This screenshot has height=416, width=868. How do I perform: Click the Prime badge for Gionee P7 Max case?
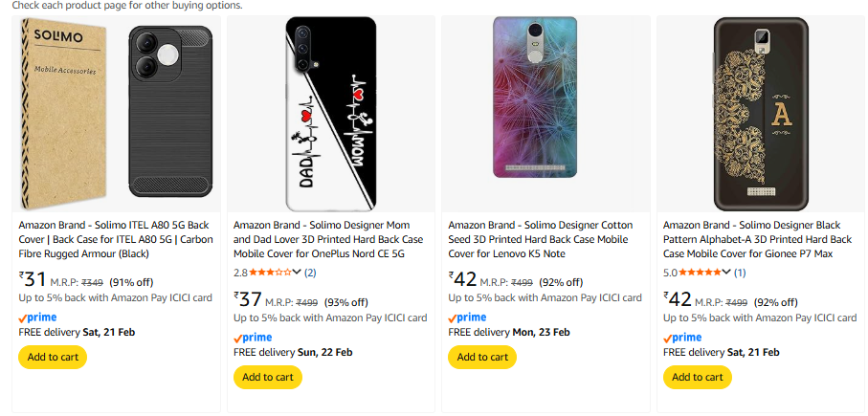[682, 337]
